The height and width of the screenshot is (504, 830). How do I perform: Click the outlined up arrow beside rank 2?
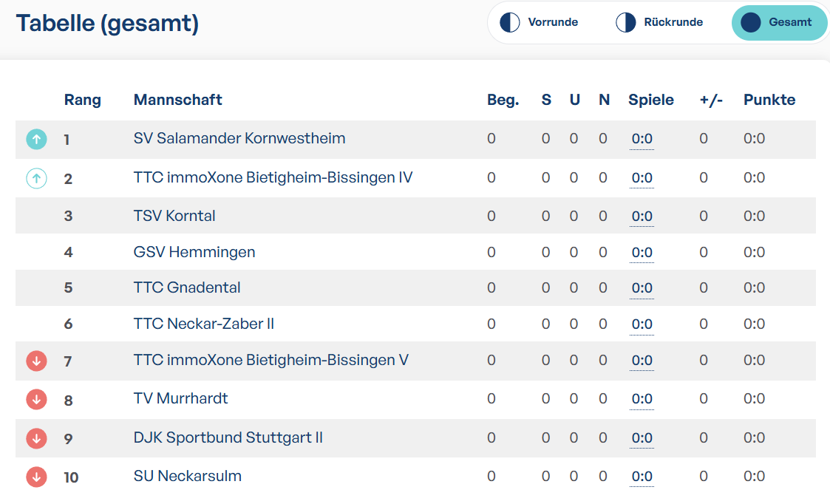coord(36,178)
